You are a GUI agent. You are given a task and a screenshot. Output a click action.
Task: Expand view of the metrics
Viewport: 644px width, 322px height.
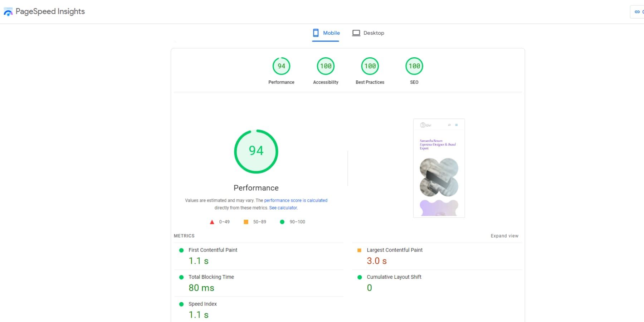coord(504,236)
